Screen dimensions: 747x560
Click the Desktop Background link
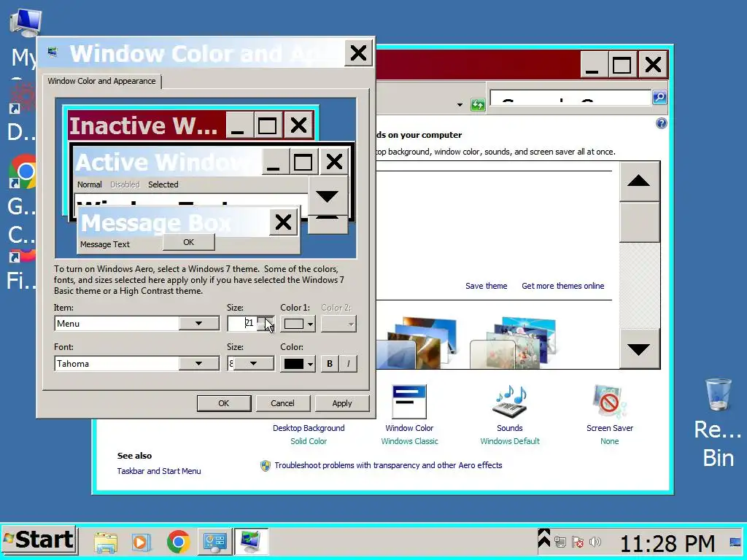pyautogui.click(x=309, y=428)
